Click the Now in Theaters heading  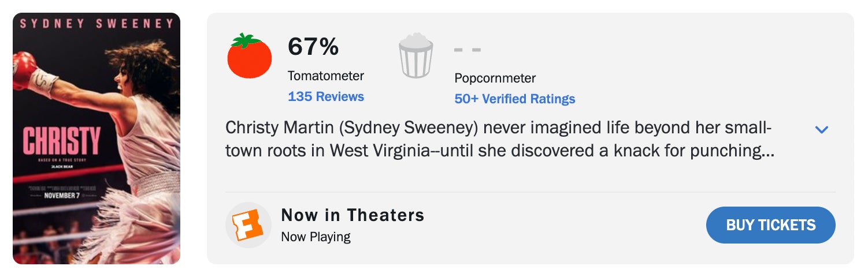click(x=353, y=215)
